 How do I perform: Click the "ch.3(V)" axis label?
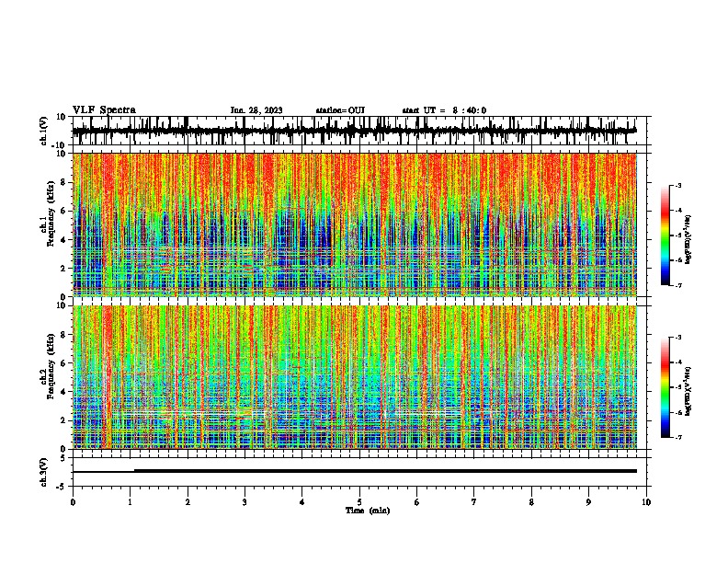tap(44, 472)
